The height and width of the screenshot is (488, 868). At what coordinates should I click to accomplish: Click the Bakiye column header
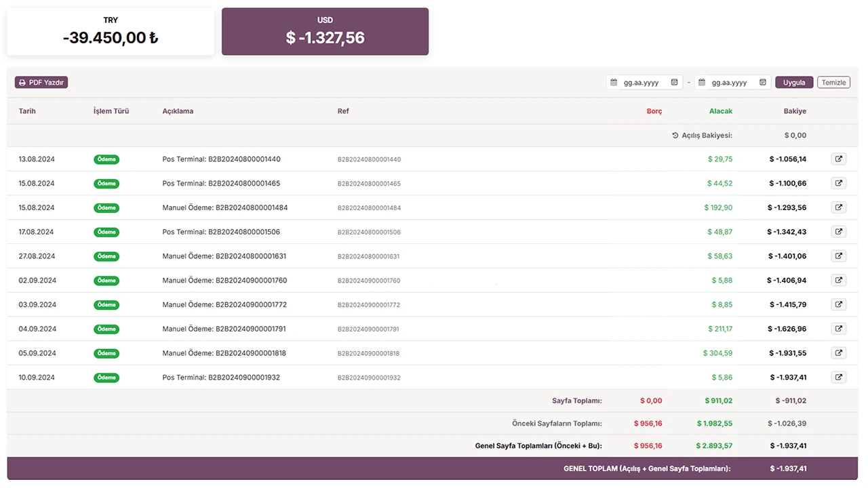(795, 111)
